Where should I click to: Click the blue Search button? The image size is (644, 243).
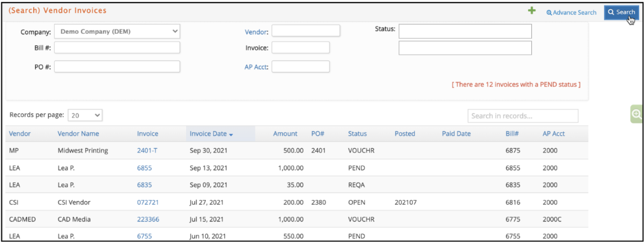tap(621, 12)
